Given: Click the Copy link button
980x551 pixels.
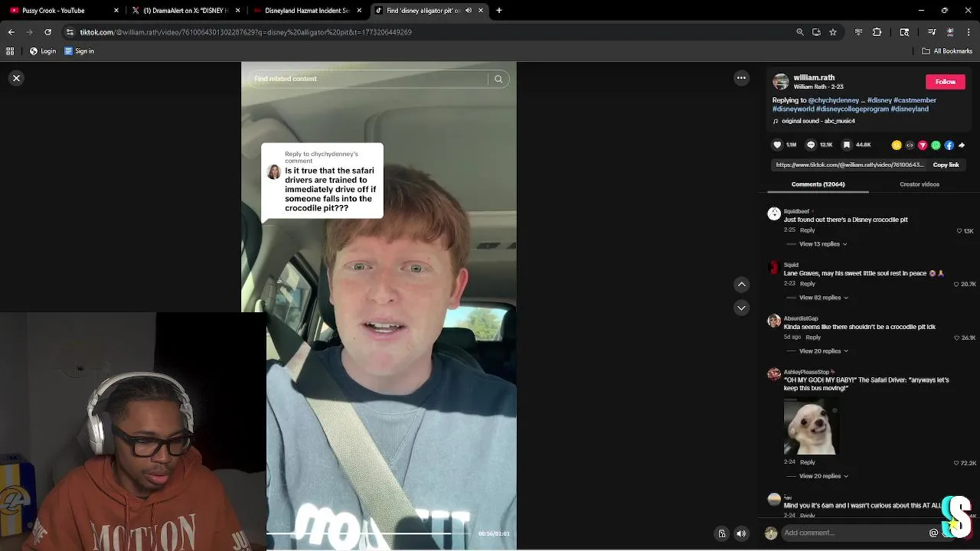Looking at the screenshot, I should [946, 165].
